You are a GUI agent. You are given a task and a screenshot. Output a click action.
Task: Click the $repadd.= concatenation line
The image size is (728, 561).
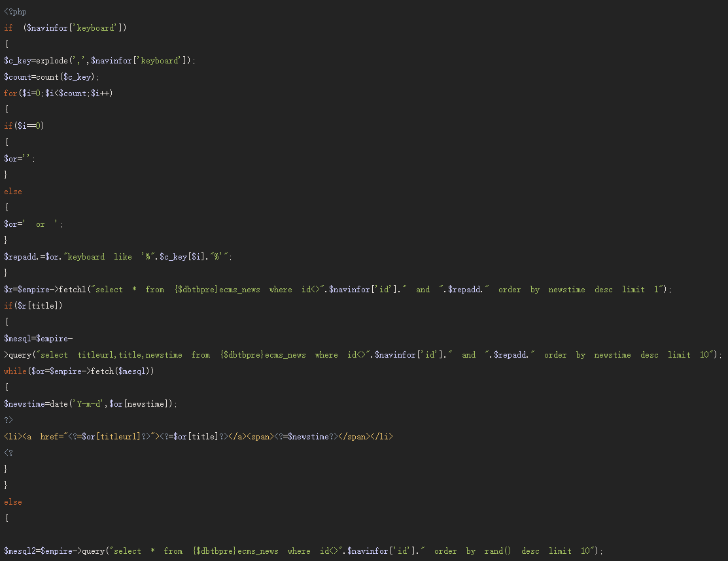pos(118,257)
